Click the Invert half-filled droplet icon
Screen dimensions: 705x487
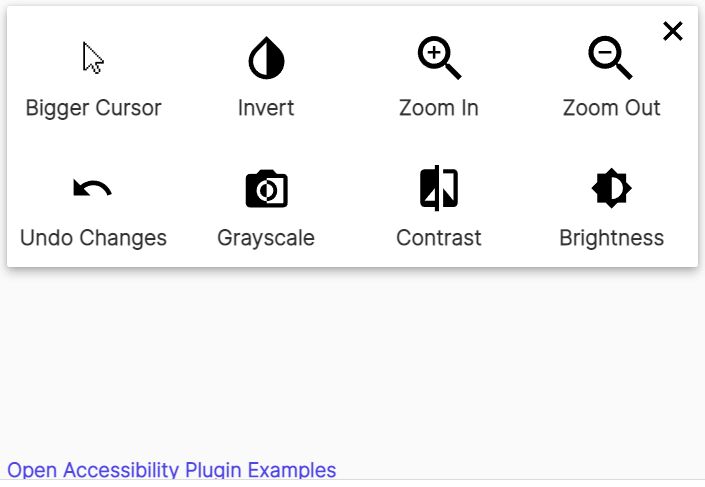click(266, 58)
